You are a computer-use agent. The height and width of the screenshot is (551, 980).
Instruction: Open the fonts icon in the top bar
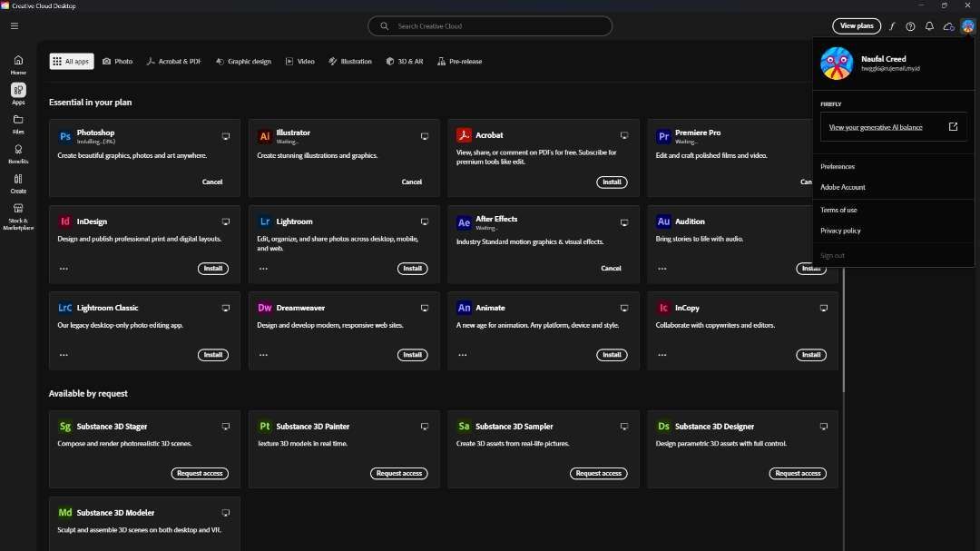tap(892, 26)
